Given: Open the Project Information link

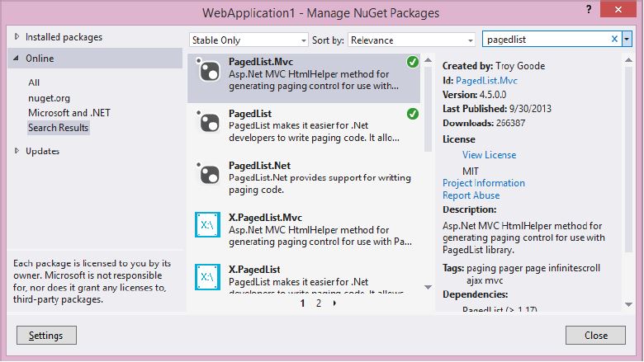Looking at the screenshot, I should (x=483, y=183).
